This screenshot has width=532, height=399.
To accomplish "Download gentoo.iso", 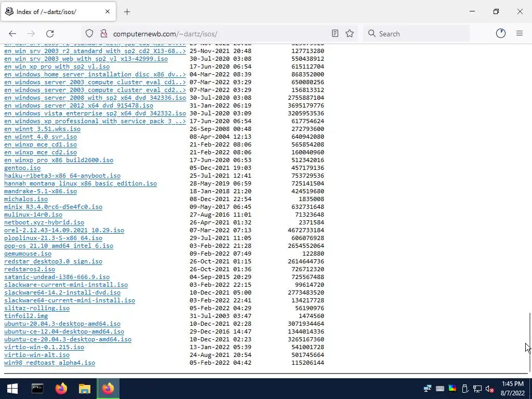I will tap(22, 168).
